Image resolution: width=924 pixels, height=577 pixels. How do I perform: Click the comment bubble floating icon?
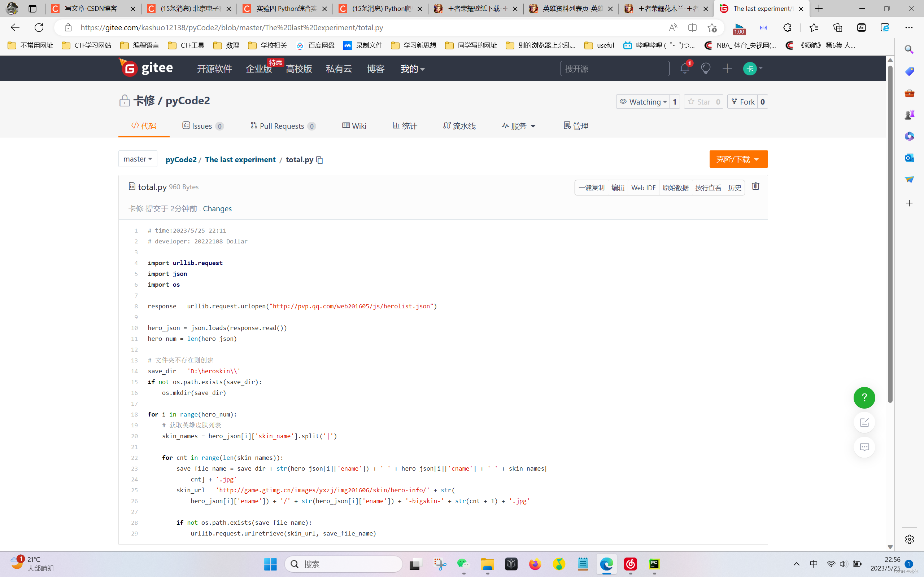864,447
